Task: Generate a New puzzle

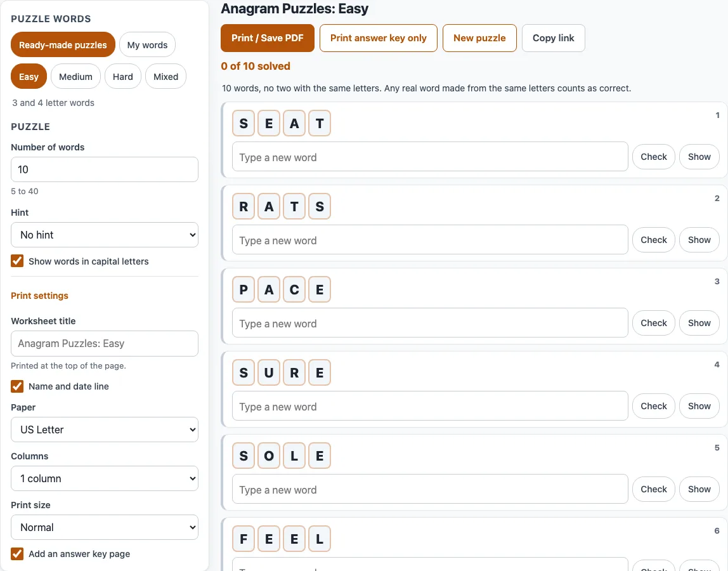Action: (479, 38)
